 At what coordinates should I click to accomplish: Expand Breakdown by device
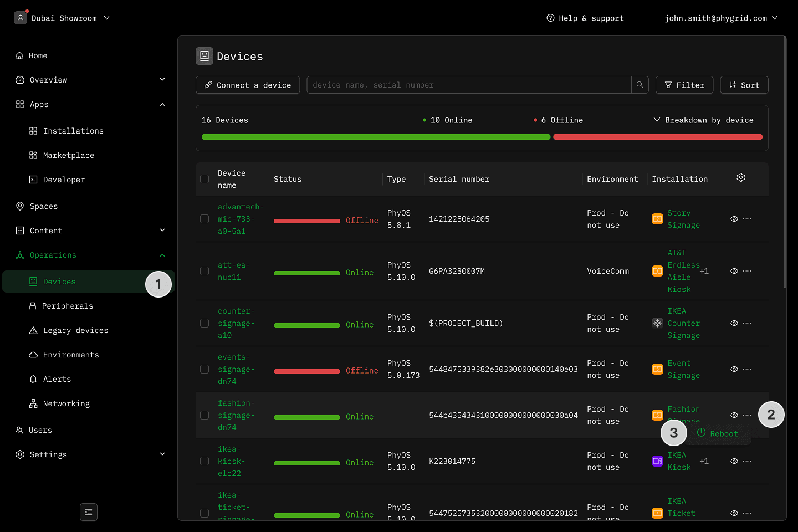703,120
